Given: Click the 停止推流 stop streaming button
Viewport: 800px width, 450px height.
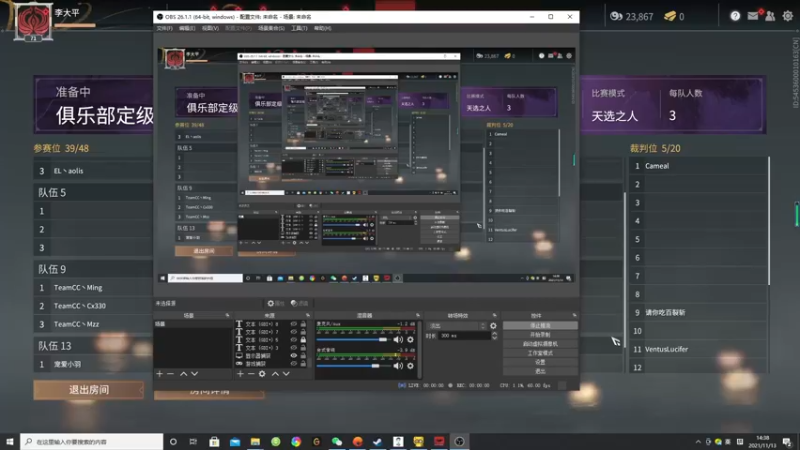Looking at the screenshot, I should coord(540,326).
